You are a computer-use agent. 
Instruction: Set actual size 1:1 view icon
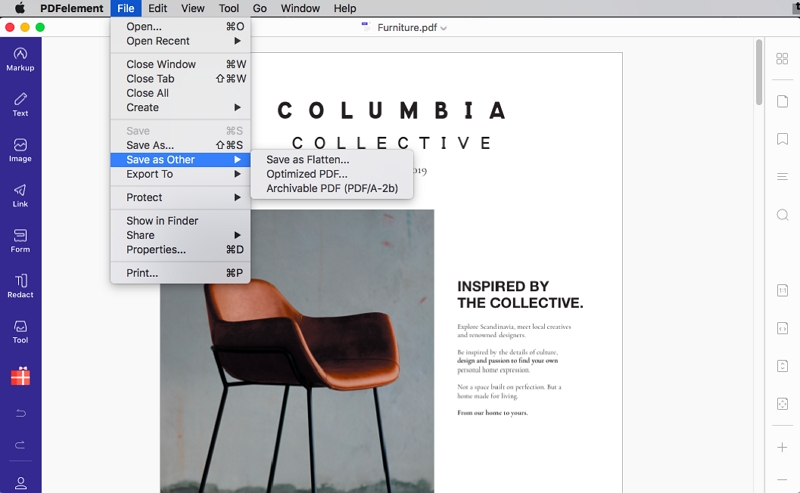point(782,290)
